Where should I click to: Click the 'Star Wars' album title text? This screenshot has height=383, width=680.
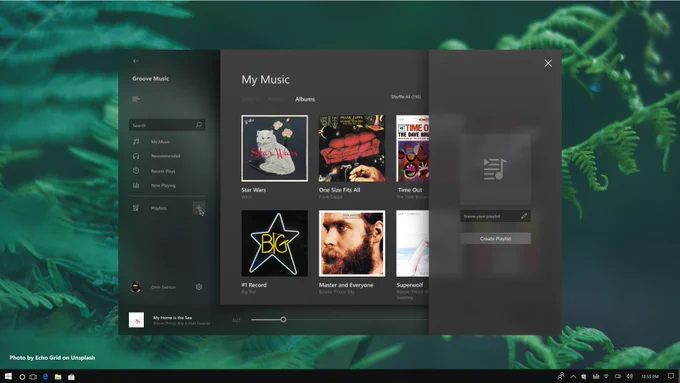[x=254, y=190]
